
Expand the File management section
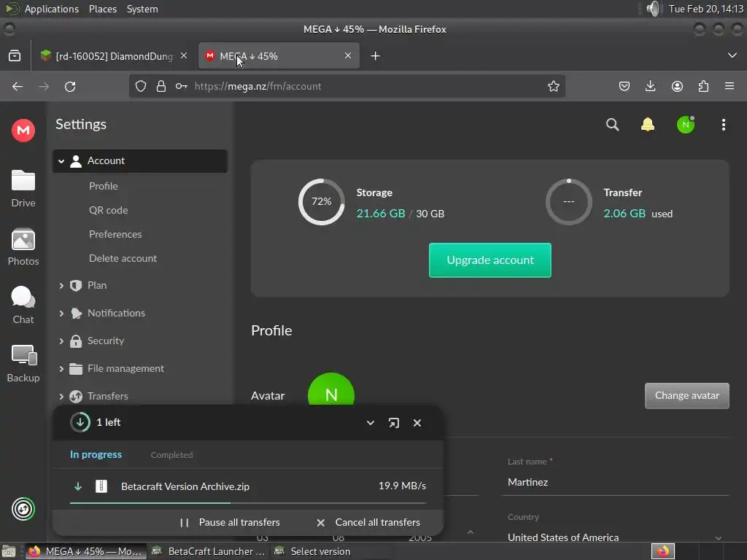pyautogui.click(x=61, y=368)
